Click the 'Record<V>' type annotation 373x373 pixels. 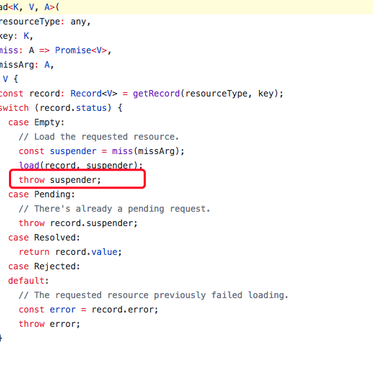(94, 94)
